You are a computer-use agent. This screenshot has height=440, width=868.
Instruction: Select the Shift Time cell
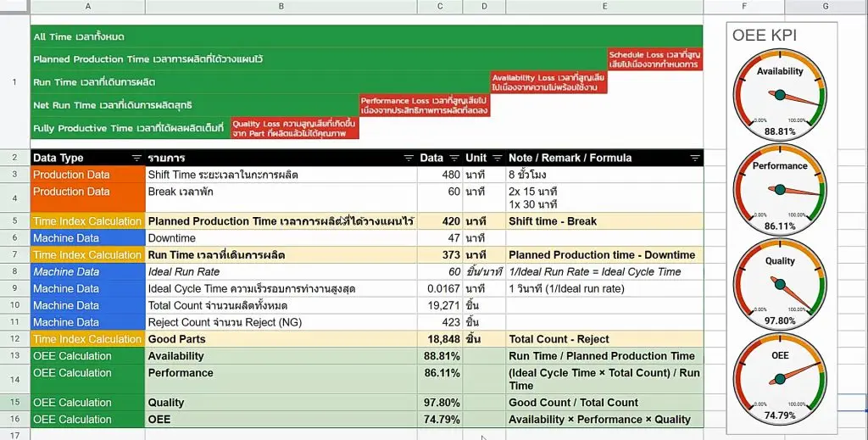click(x=281, y=175)
